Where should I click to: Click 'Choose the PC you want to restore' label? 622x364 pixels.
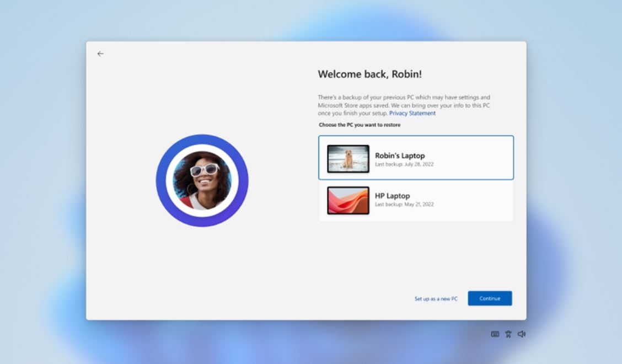[x=360, y=125]
